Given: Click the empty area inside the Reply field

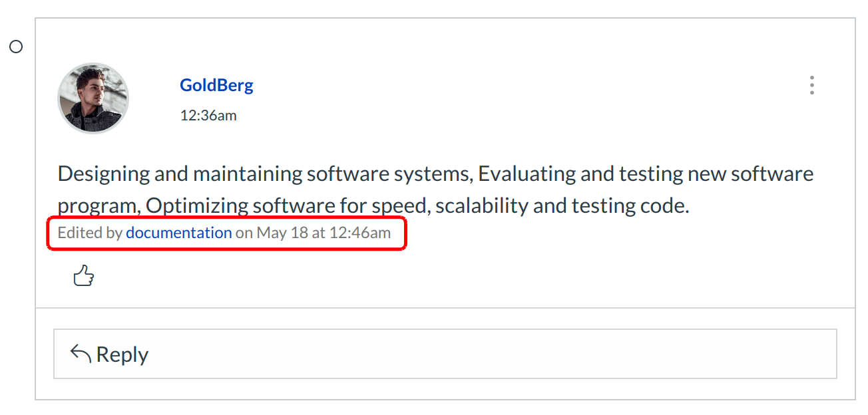Looking at the screenshot, I should (466, 354).
